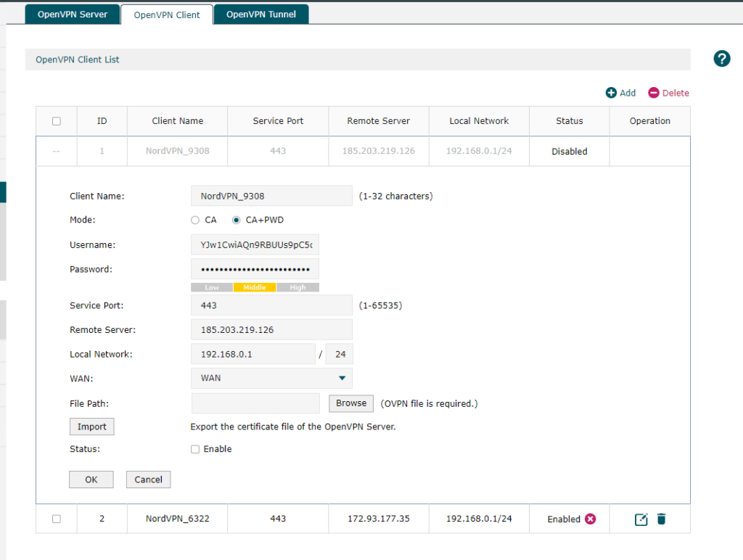This screenshot has height=560, width=743.
Task: Click the Remote Server input field
Action: (271, 330)
